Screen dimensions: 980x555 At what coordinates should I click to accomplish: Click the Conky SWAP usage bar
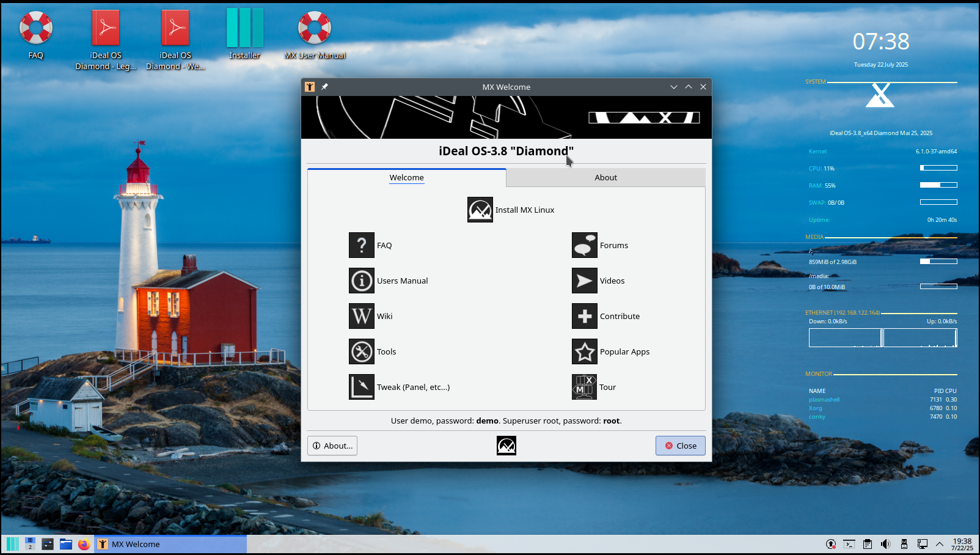[938, 202]
